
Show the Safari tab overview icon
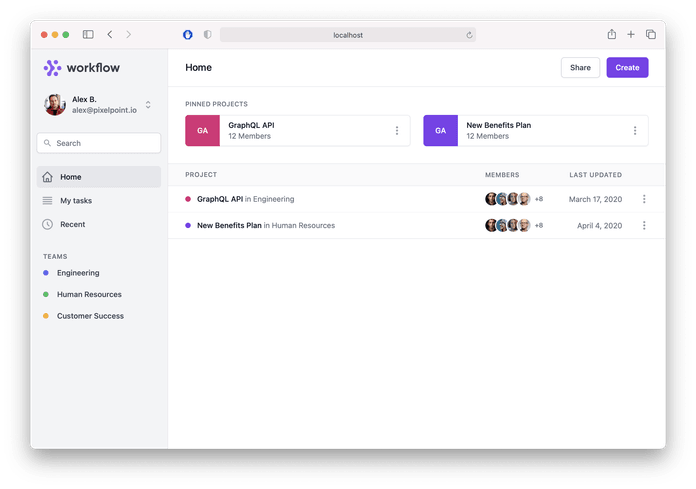(650, 34)
